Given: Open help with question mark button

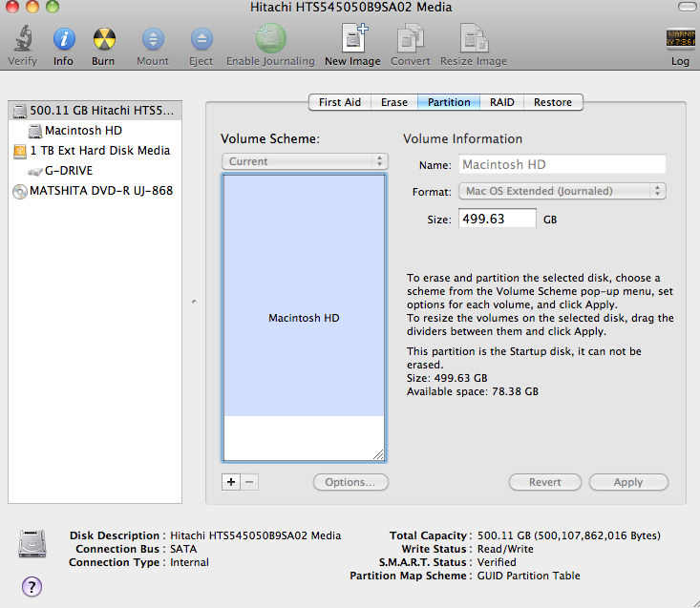Looking at the screenshot, I should (x=32, y=586).
